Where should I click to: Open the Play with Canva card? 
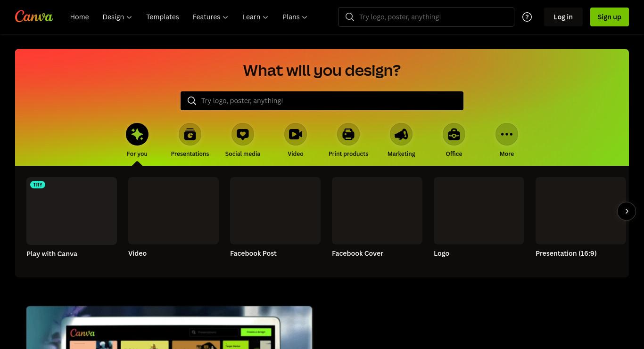(72, 211)
